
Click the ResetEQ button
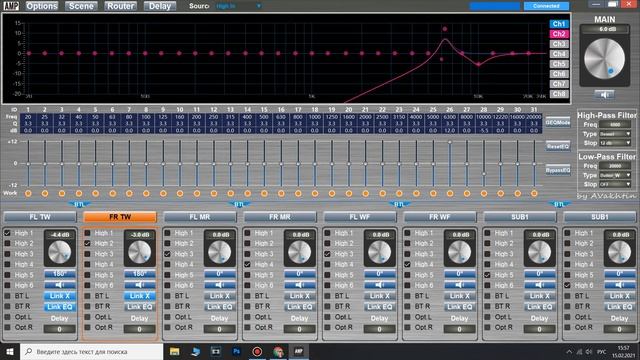(x=558, y=146)
